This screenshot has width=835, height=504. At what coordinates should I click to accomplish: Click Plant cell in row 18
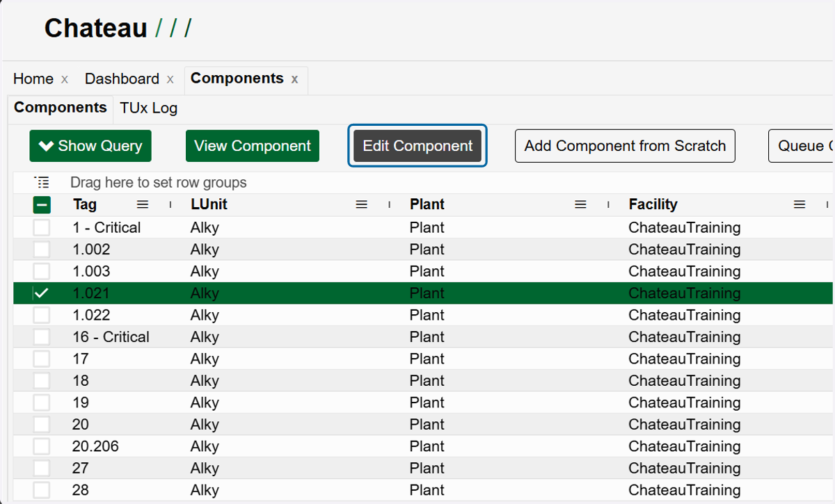tap(427, 381)
